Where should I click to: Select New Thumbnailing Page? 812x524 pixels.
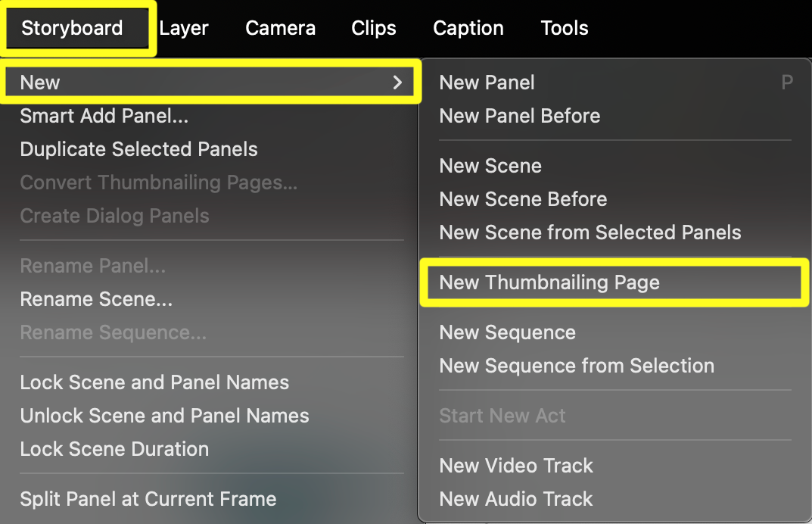[549, 282]
